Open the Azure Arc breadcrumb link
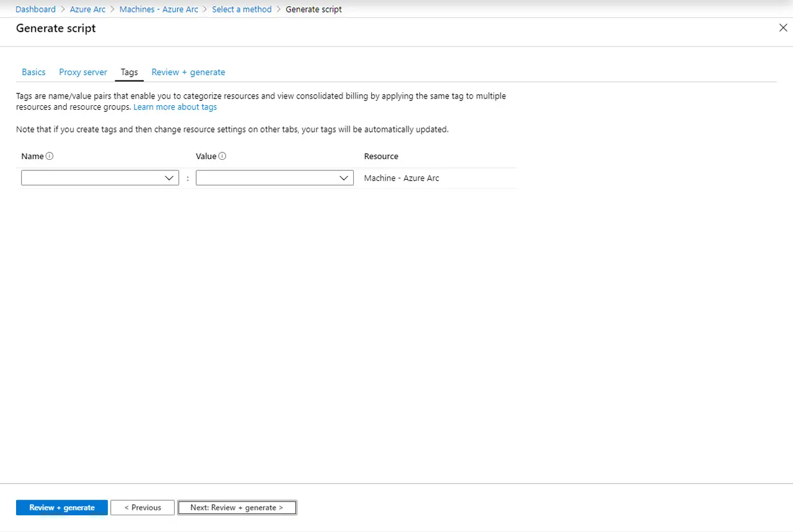793x532 pixels. 87,9
